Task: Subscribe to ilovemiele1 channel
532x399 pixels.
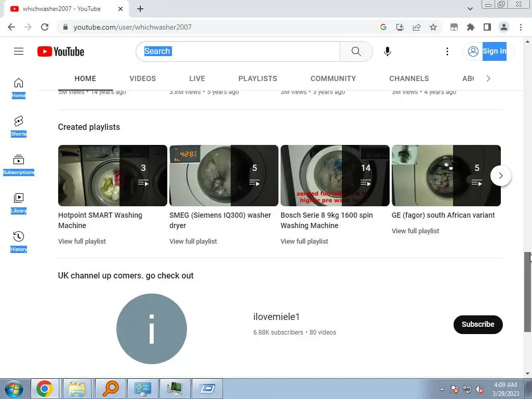Action: [478, 324]
